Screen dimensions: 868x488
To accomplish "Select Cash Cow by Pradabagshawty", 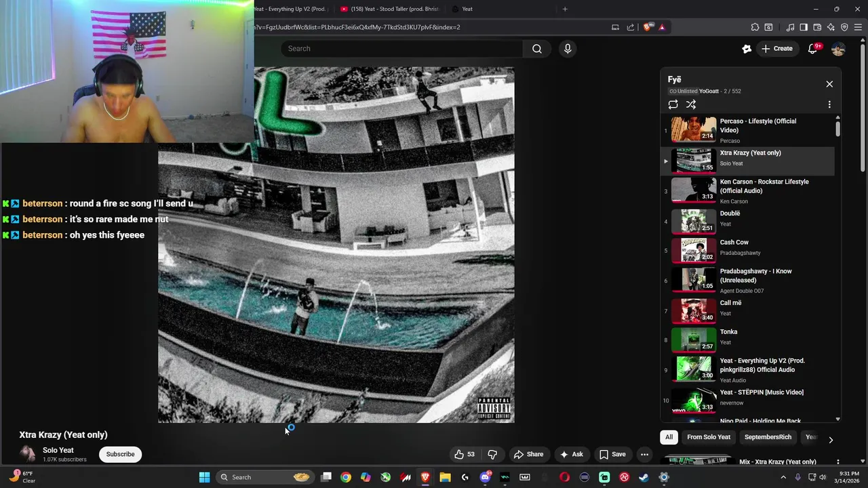I will click(x=749, y=249).
